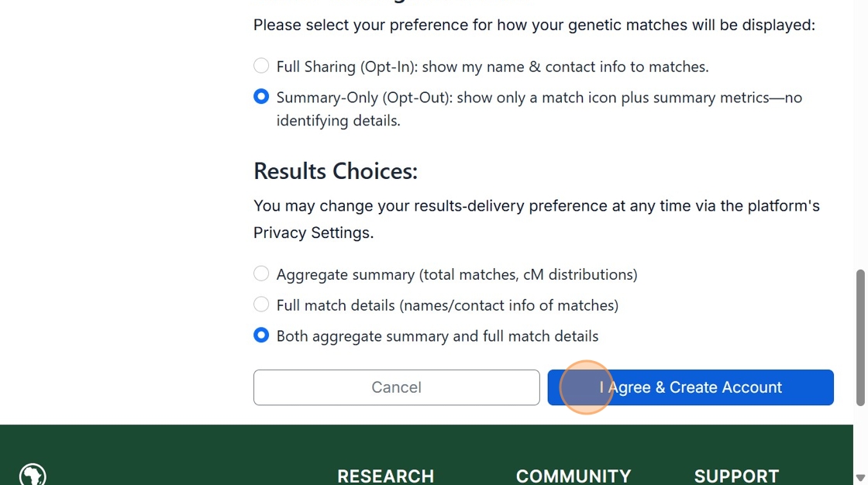Open the SUPPORT footer section heading

click(x=736, y=476)
